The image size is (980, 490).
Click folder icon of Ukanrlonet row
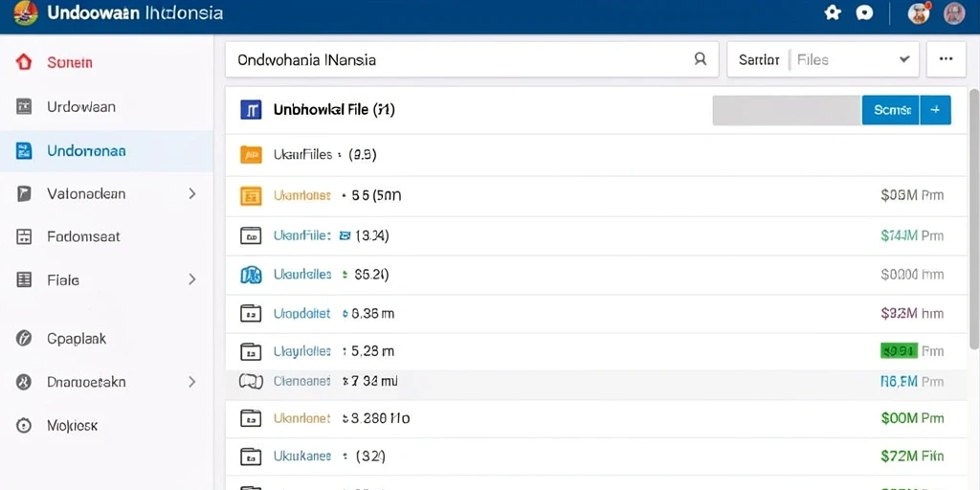click(x=250, y=418)
